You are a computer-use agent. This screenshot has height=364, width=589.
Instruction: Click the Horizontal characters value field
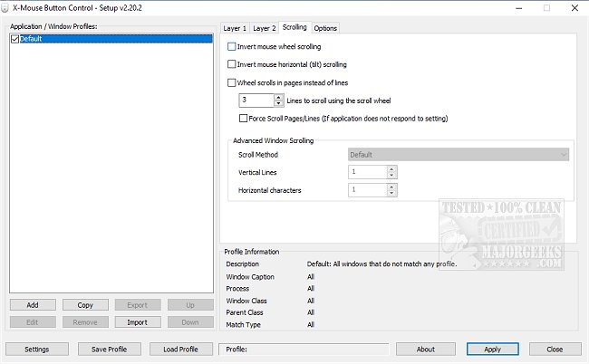pyautogui.click(x=368, y=190)
